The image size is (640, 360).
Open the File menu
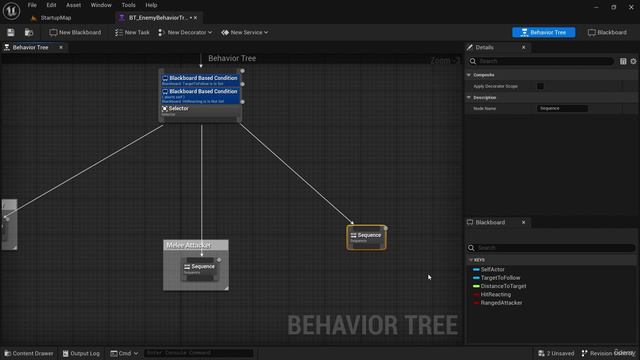point(32,5)
